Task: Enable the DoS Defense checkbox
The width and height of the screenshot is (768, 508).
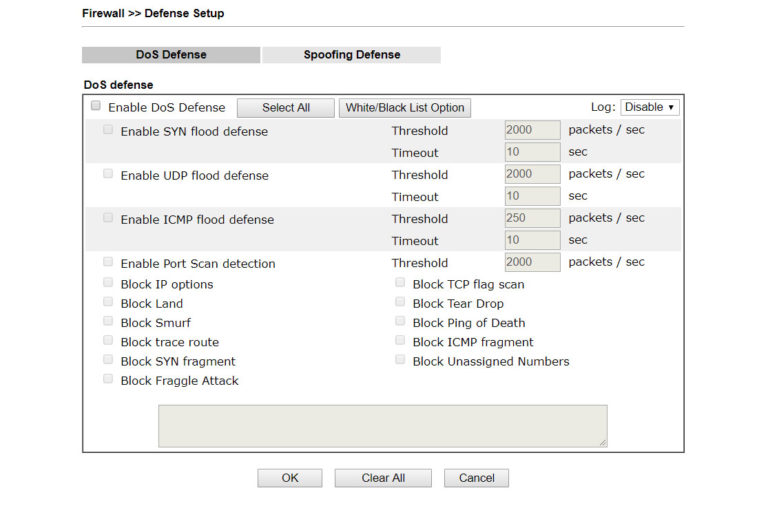Action: tap(96, 106)
